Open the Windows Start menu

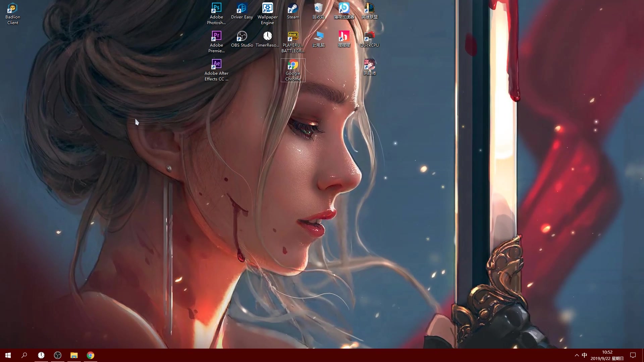[8, 355]
